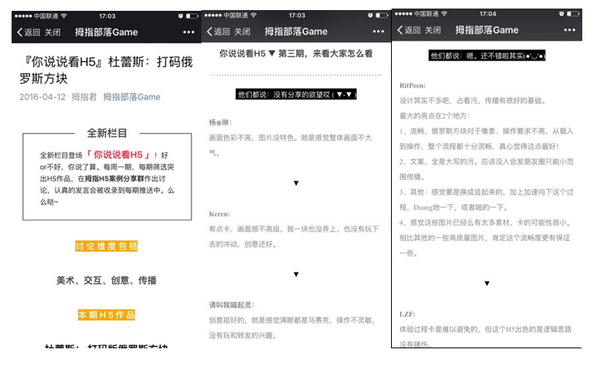Image resolution: width=600 pixels, height=366 pixels.
Task: Click the black banner 他们都说:没有分享的欲望哎
Action: (x=296, y=94)
